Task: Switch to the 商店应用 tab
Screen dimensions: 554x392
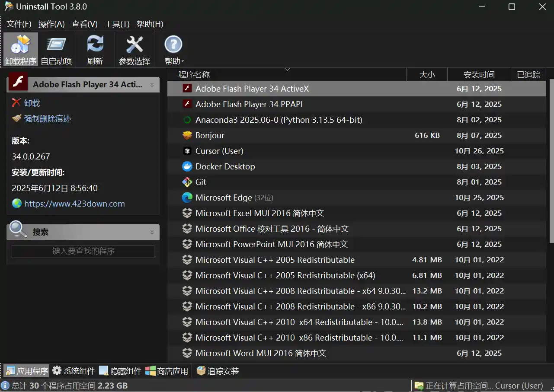Action: tap(167, 371)
